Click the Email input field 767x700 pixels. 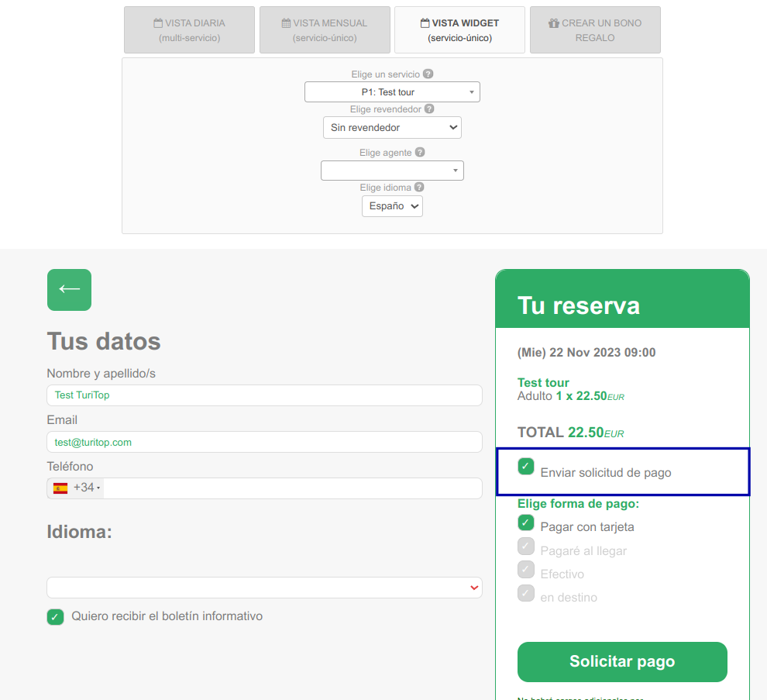(265, 442)
